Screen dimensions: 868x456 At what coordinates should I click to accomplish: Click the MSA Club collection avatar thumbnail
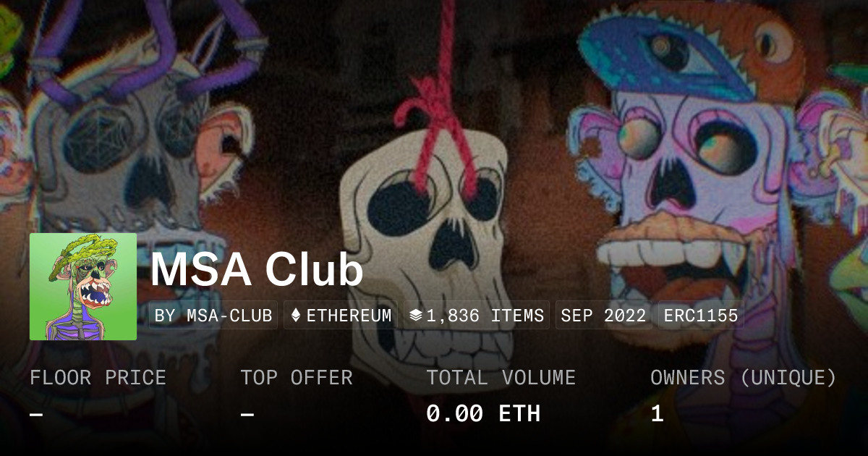[x=83, y=287]
